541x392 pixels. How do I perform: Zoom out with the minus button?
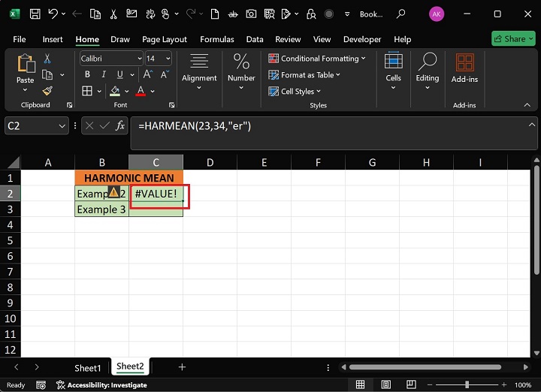(x=430, y=384)
